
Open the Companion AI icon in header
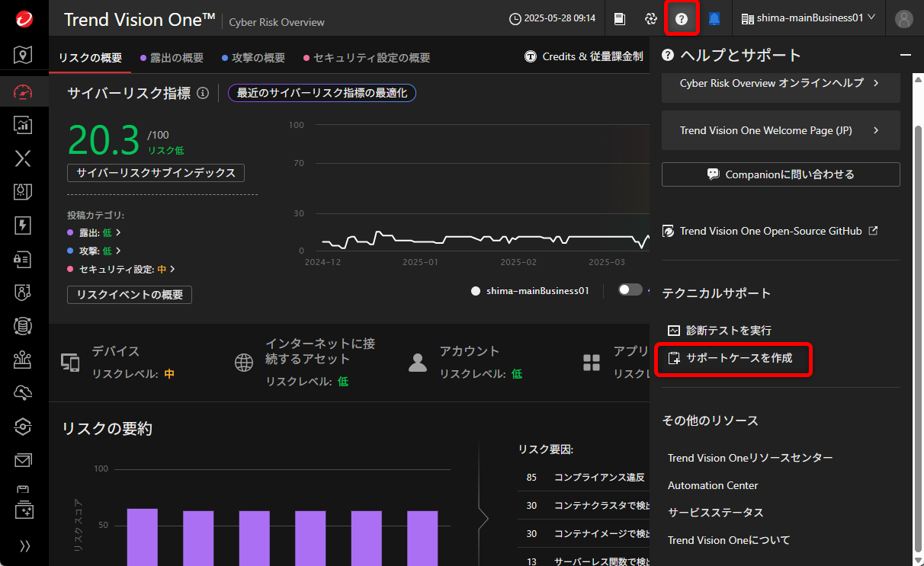pyautogui.click(x=650, y=18)
